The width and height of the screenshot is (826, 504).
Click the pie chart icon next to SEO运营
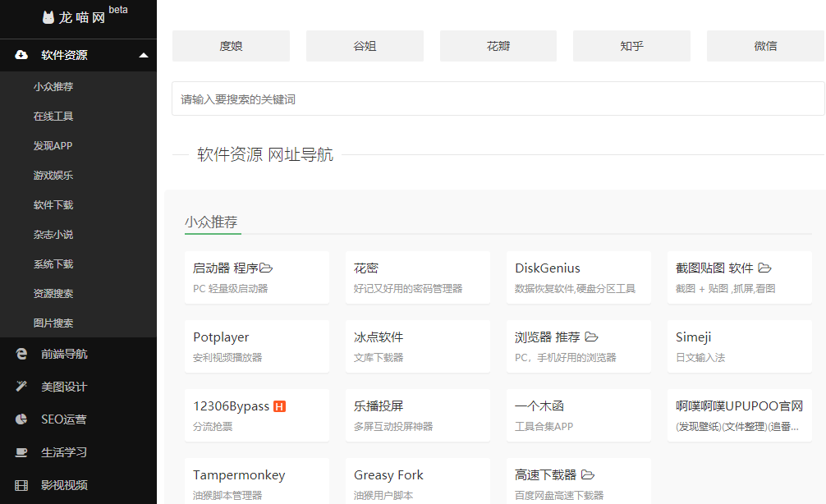(21, 419)
